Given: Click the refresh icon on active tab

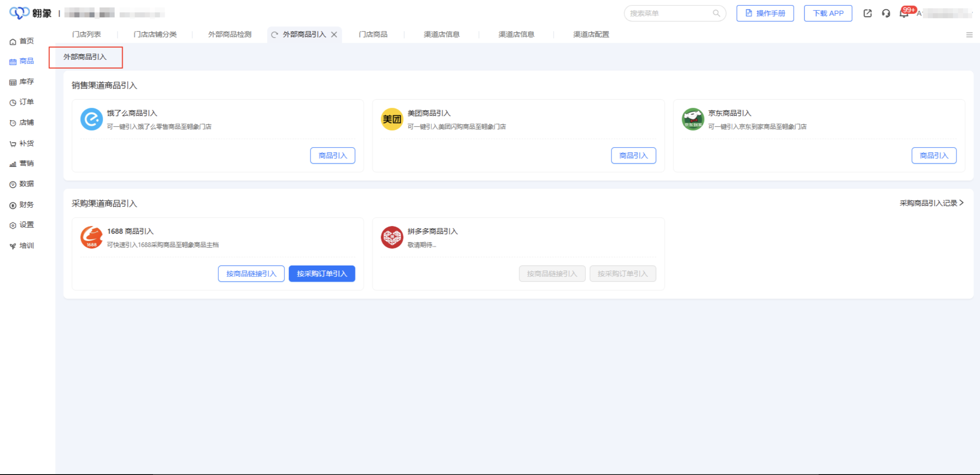Looking at the screenshot, I should [x=275, y=35].
